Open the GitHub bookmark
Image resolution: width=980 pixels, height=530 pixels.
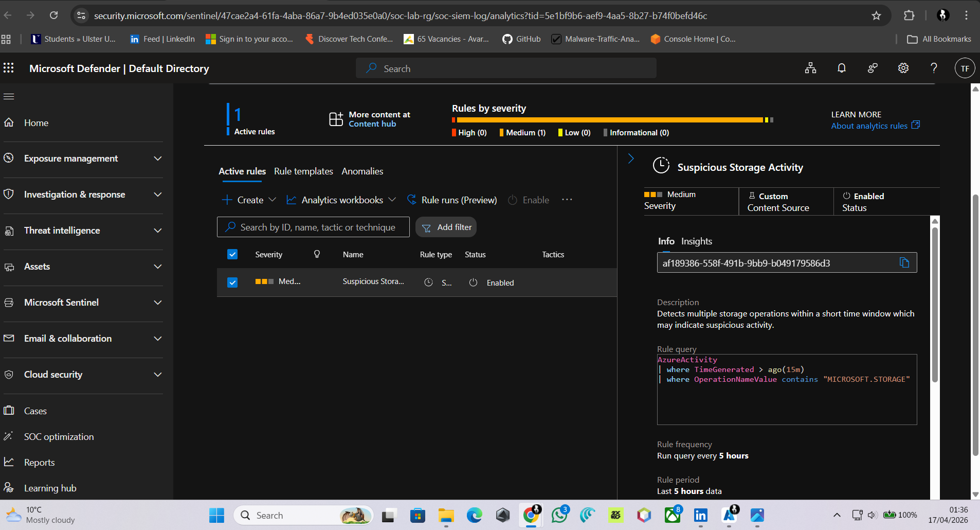point(521,39)
